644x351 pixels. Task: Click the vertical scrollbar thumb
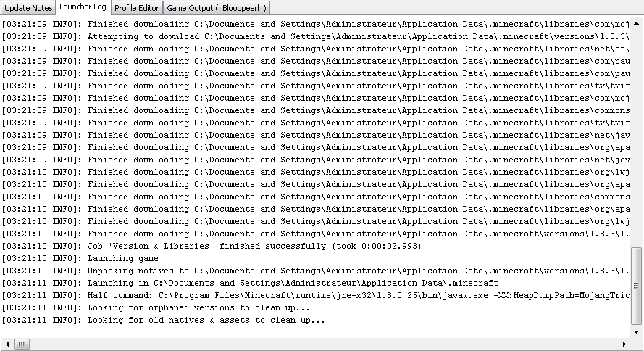(636, 286)
